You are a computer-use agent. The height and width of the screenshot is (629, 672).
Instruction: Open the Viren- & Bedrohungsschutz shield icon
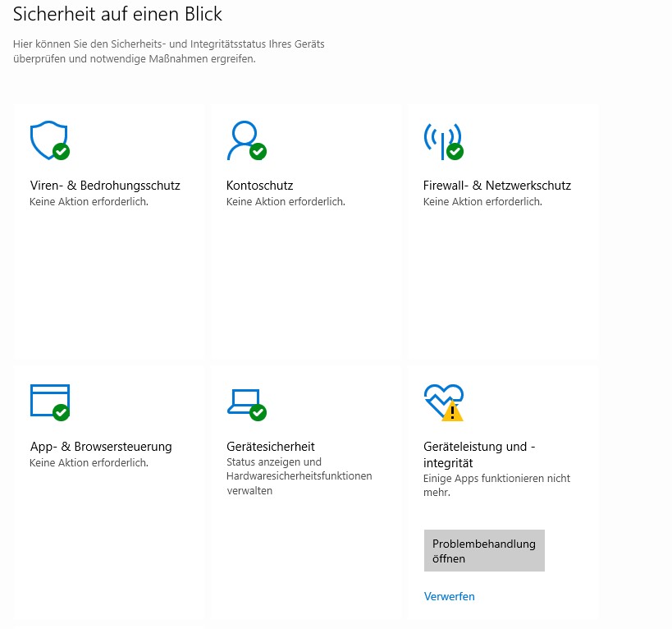click(50, 140)
